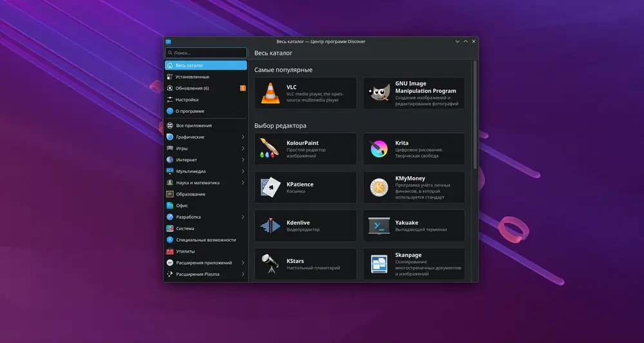The height and width of the screenshot is (343, 644).
Task: Open GNU Image Manipulation Program title
Action: tap(426, 87)
